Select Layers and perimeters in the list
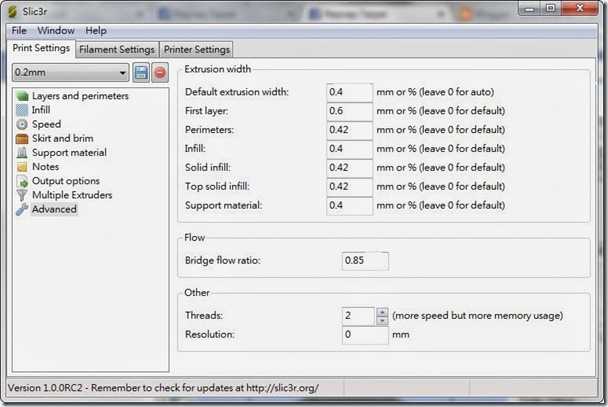 [80, 96]
